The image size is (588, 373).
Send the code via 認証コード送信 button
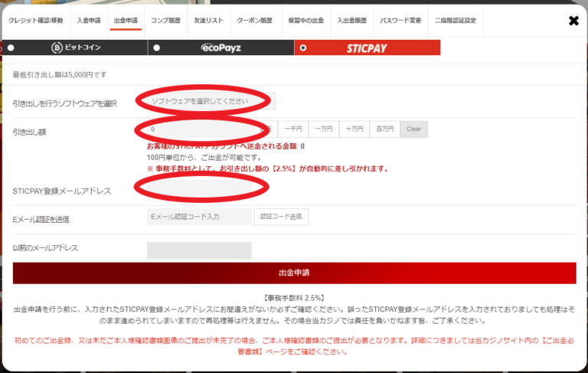pos(281,217)
